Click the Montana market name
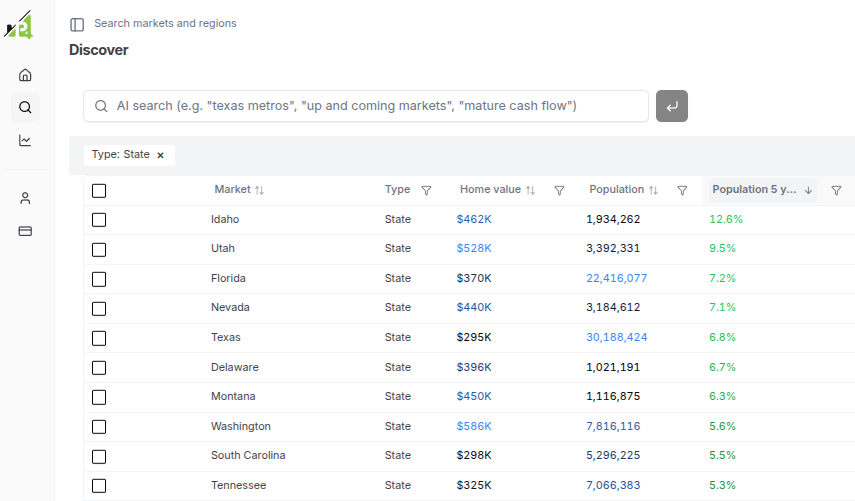855x501 pixels. pos(233,396)
